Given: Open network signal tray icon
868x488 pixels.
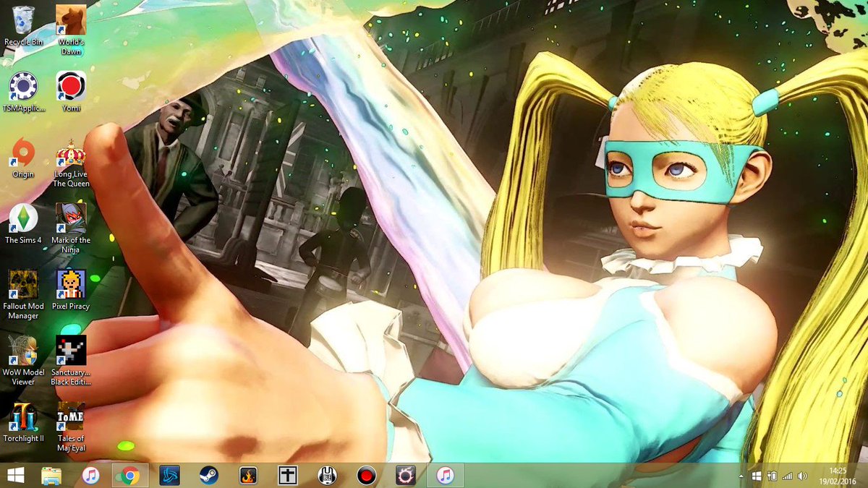Looking at the screenshot, I should 787,476.
